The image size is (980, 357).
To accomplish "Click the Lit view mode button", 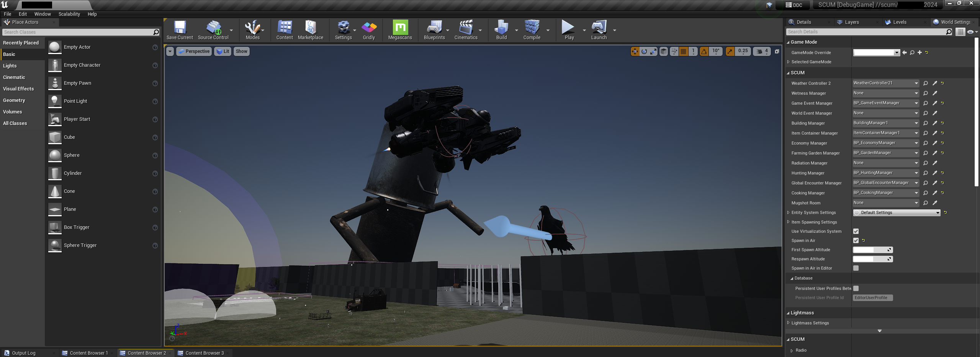I will (x=223, y=51).
